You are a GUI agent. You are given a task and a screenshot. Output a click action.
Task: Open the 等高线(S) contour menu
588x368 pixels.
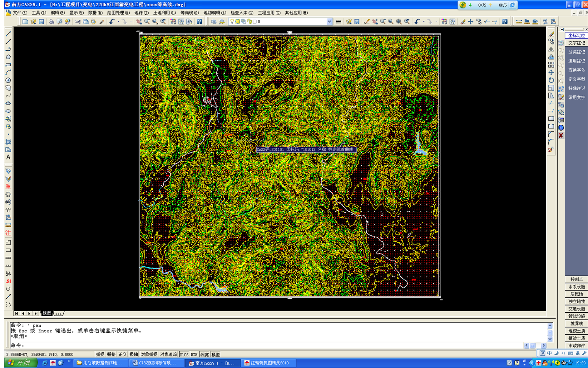189,13
